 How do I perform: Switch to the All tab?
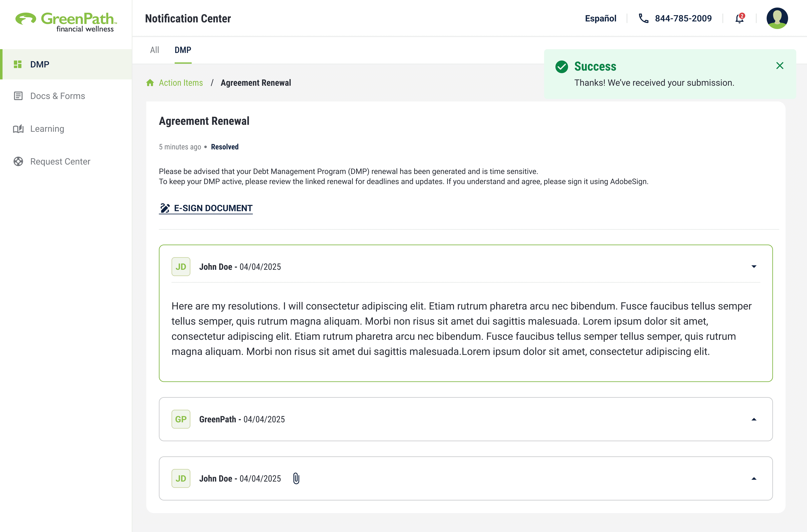point(154,50)
